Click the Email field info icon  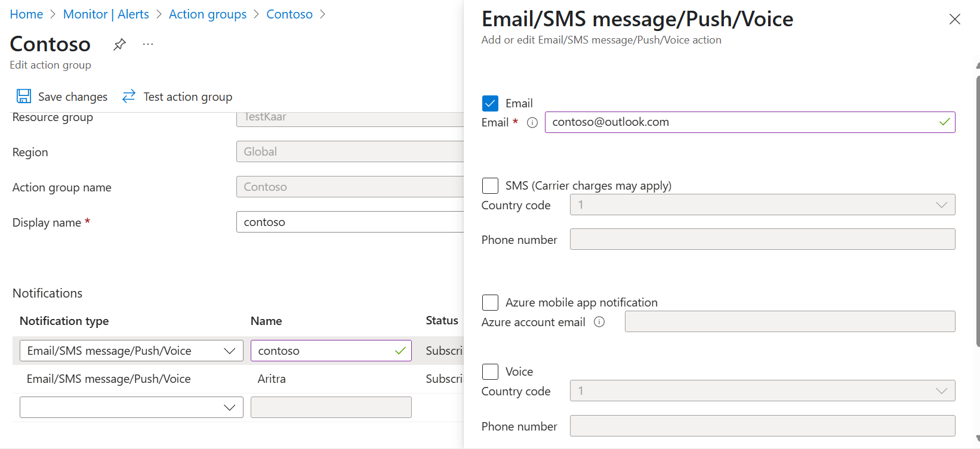click(532, 123)
